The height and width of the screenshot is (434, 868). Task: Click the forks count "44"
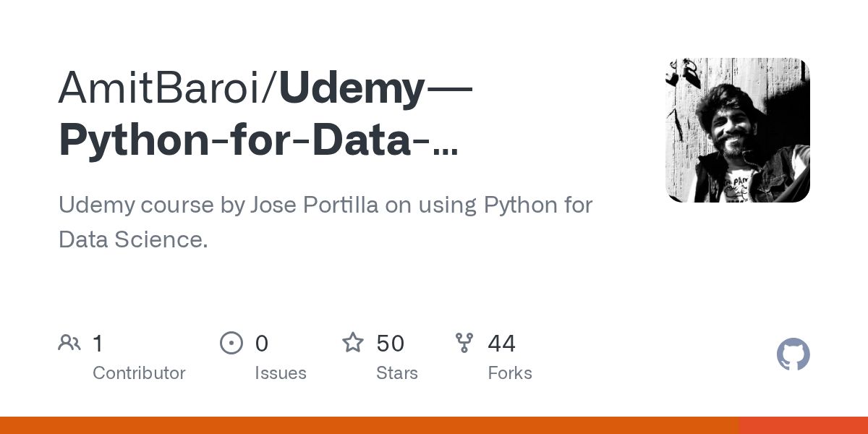tap(502, 343)
